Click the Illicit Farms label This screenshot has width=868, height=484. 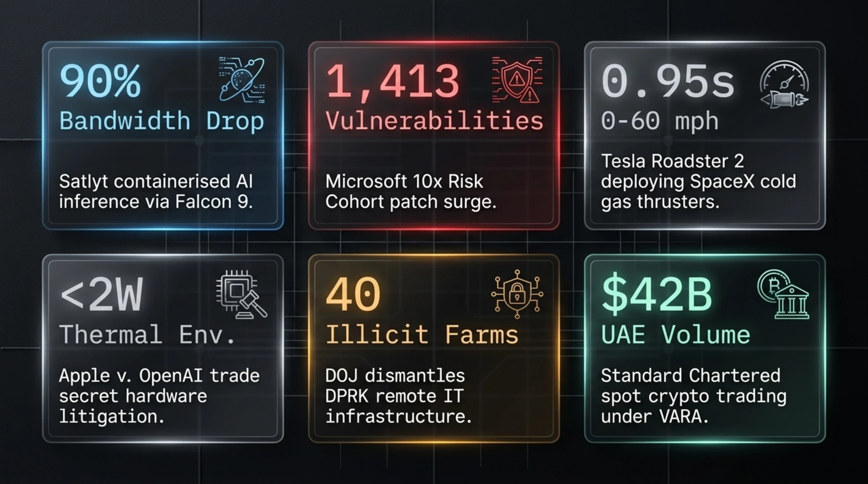(422, 335)
